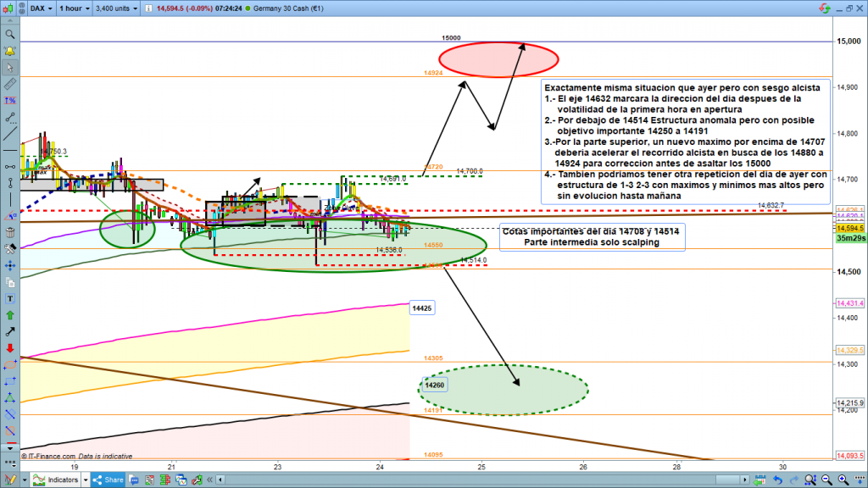The image size is (868, 488).
Task: Expand the 3,400 units dropdown
Action: click(x=118, y=8)
